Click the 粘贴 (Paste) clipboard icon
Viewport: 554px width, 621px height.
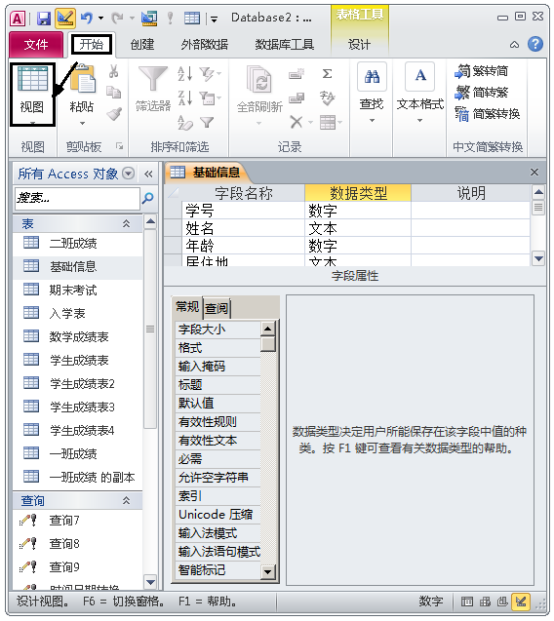84,78
